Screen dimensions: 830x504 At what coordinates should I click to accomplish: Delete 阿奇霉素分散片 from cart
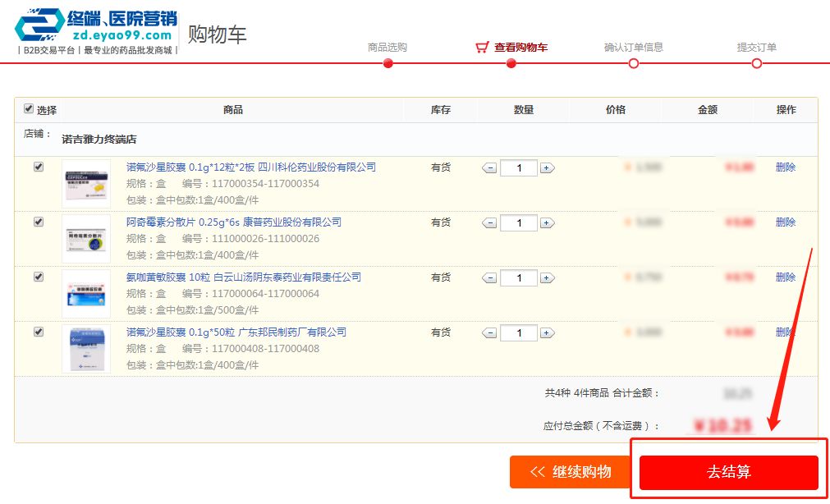click(786, 222)
